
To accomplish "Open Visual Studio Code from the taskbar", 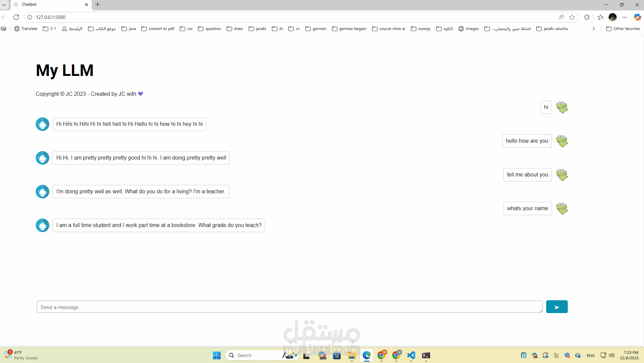I will coord(411,355).
